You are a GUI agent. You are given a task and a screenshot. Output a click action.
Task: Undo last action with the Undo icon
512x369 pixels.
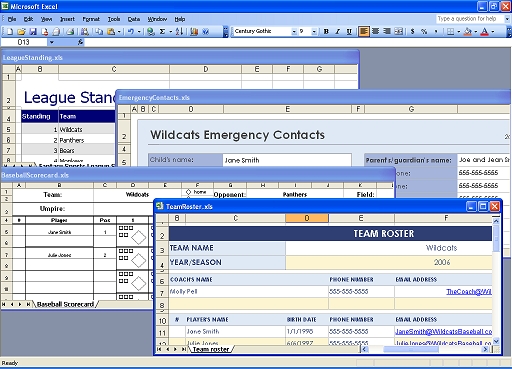pos(131,31)
